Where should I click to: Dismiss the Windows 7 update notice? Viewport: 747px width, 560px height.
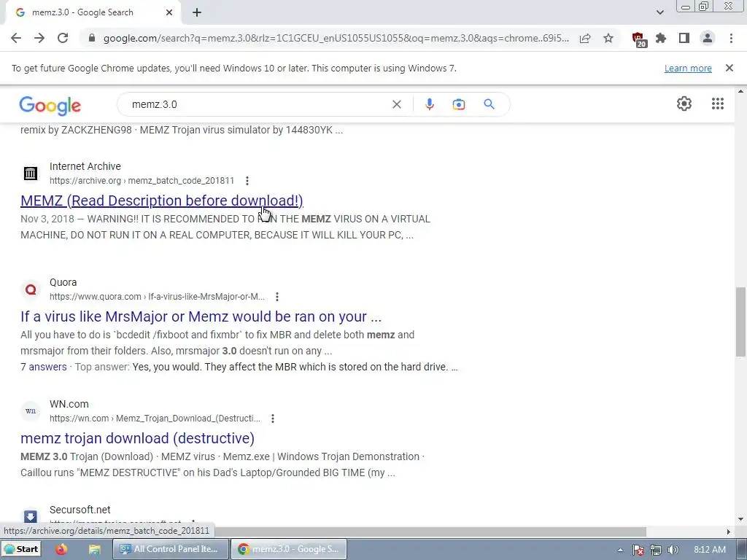tap(729, 68)
